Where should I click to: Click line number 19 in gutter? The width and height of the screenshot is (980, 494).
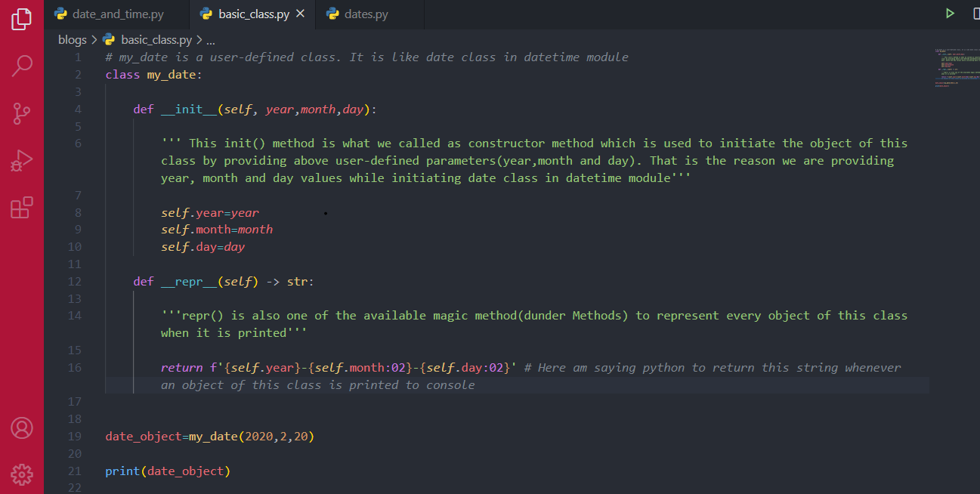(74, 436)
